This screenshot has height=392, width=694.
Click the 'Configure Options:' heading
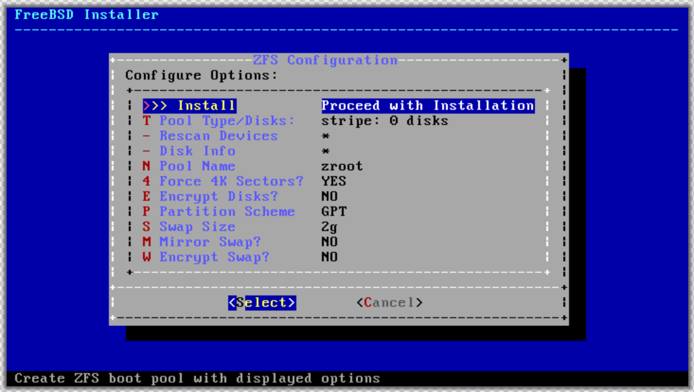click(x=201, y=75)
